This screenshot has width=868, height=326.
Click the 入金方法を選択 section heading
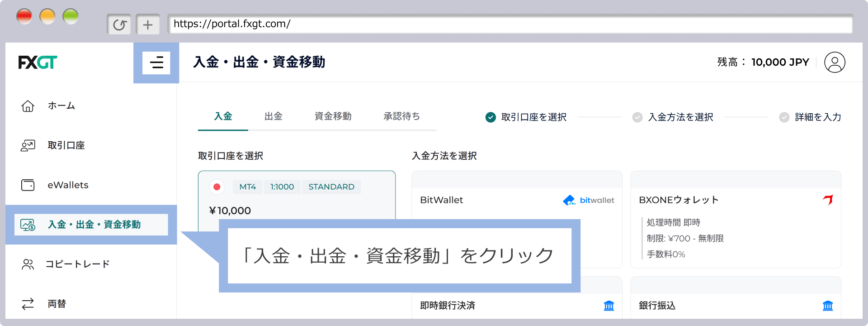click(x=444, y=156)
